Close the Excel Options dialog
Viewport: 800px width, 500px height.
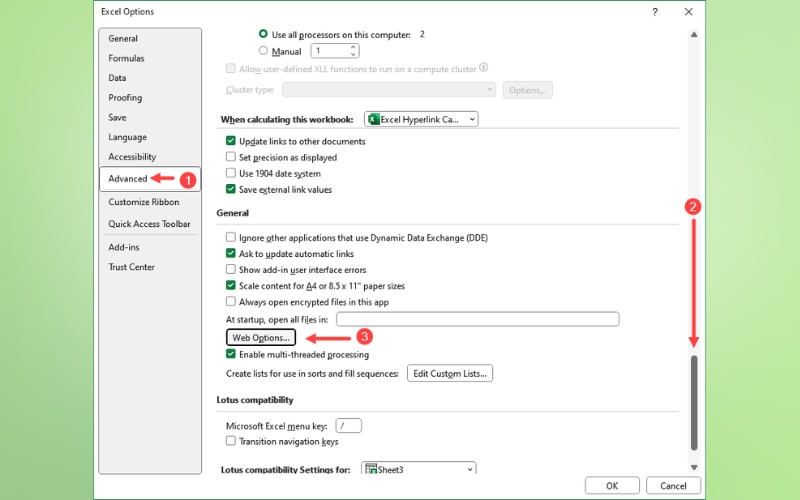point(688,12)
